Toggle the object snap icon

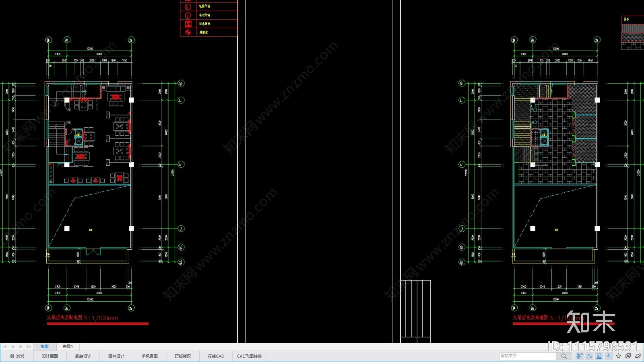[x=579, y=356]
